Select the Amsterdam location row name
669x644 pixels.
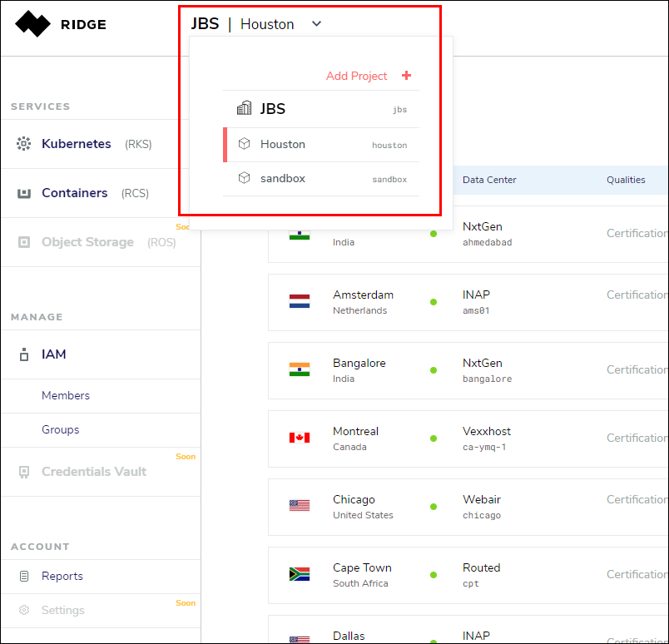coord(363,295)
